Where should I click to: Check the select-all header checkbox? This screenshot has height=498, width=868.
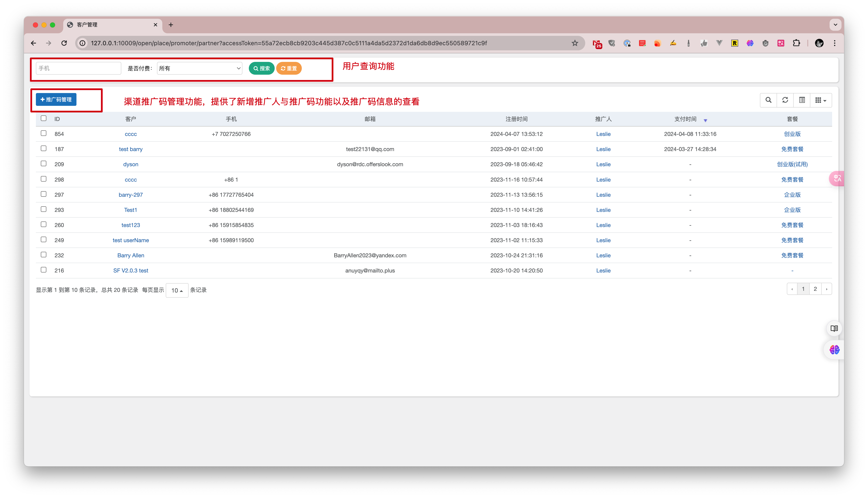44,118
